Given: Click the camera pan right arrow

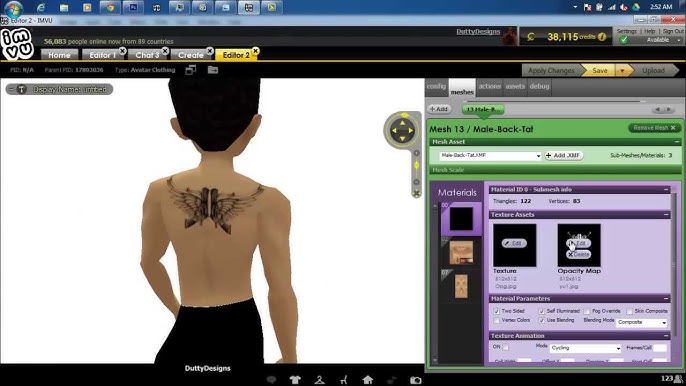Looking at the screenshot, I should [411, 130].
